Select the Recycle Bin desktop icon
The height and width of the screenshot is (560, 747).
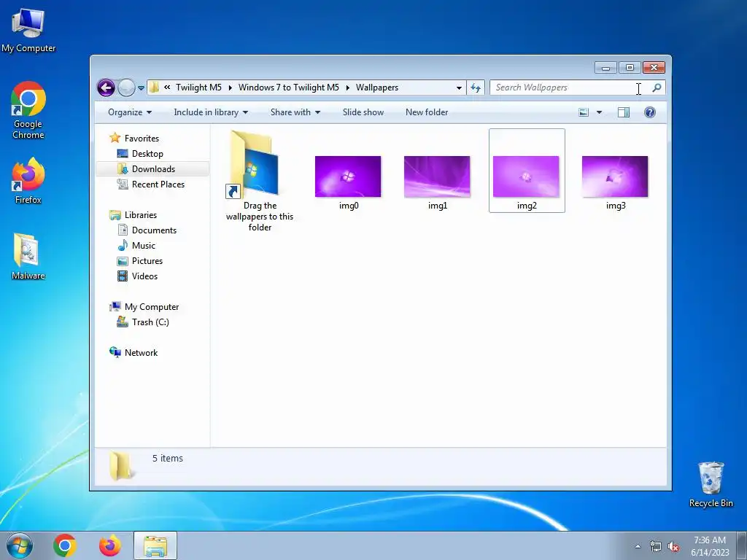click(711, 484)
